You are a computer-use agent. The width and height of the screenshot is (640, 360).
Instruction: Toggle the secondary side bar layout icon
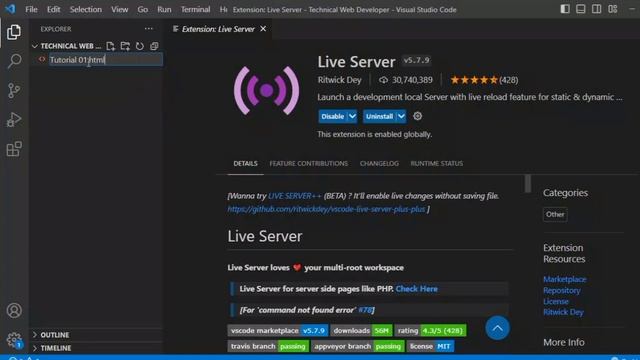point(596,9)
